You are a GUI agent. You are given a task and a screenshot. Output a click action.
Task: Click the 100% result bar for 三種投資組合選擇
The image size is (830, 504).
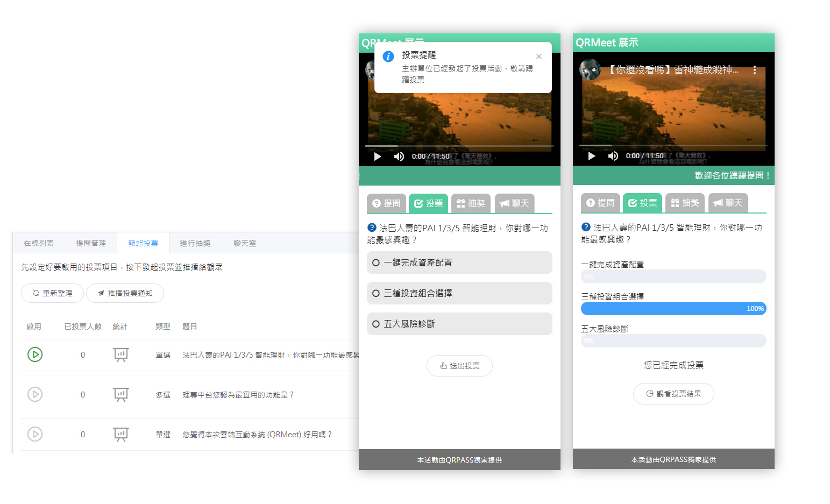pos(673,309)
